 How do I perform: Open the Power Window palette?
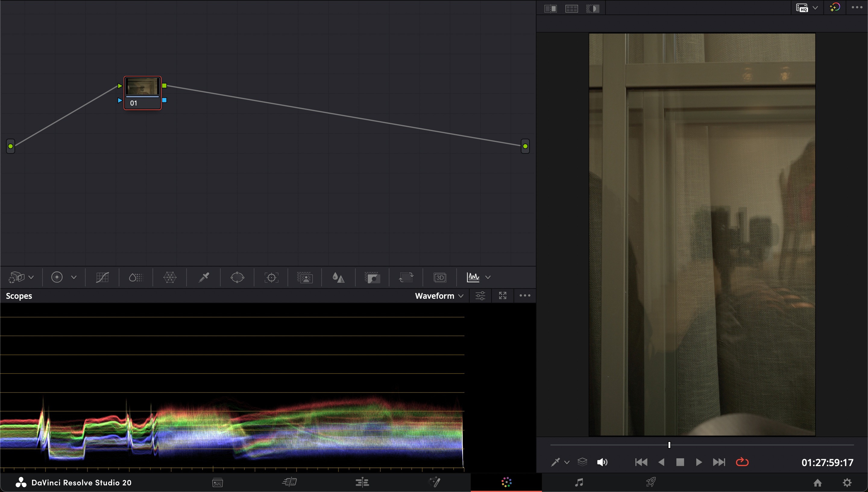[237, 277]
